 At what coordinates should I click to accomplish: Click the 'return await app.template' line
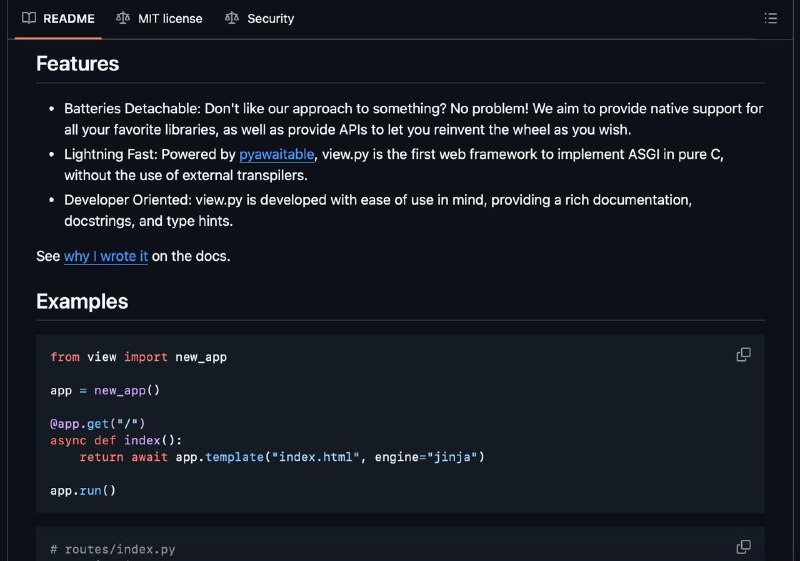[x=282, y=457]
